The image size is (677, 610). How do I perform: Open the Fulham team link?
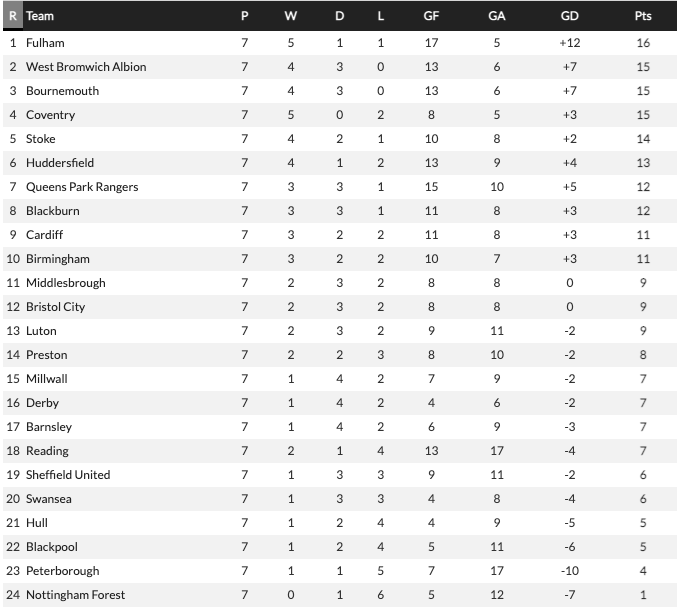(x=45, y=43)
